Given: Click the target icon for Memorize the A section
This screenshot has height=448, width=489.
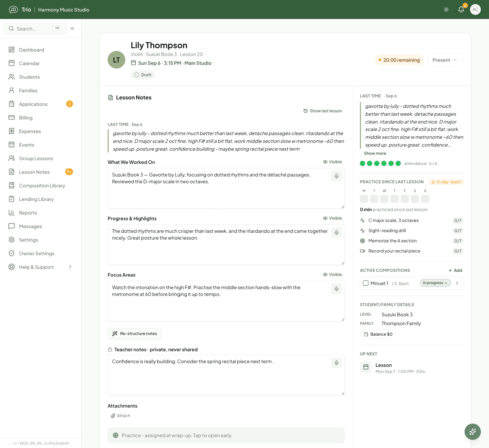Looking at the screenshot, I should (362, 241).
